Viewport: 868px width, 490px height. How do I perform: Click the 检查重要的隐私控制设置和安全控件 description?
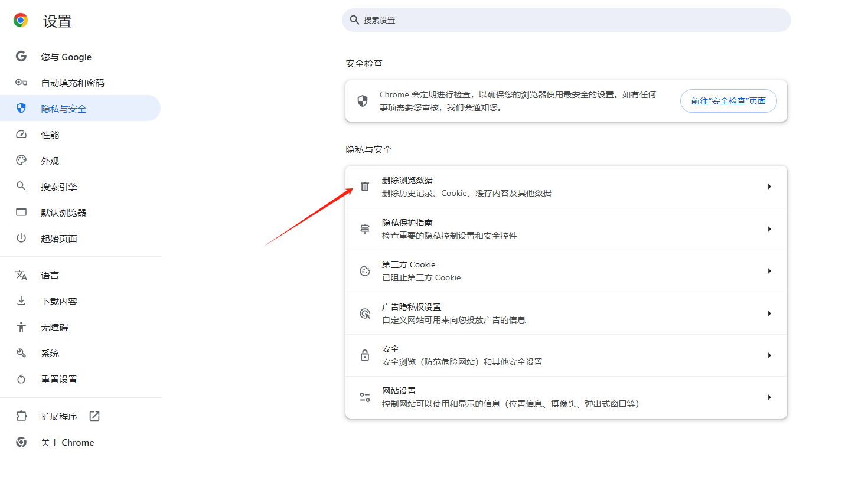coord(449,236)
